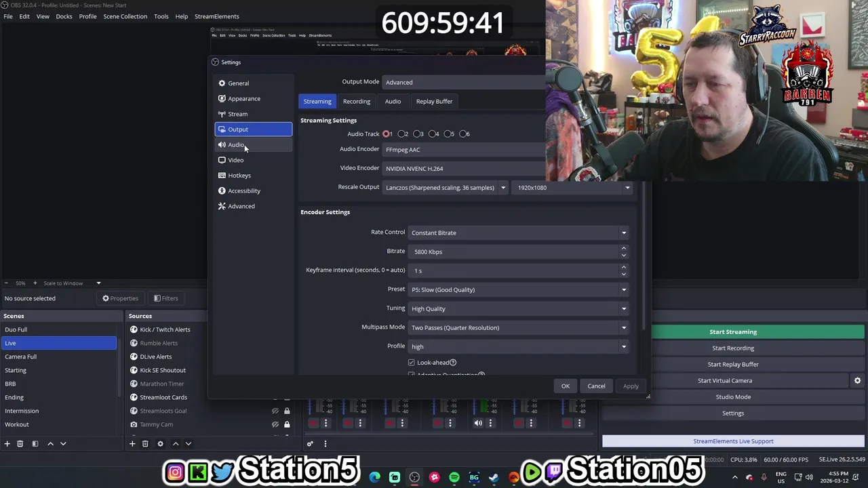
Task: Open the Advanced settings page in sidebar
Action: (x=253, y=206)
